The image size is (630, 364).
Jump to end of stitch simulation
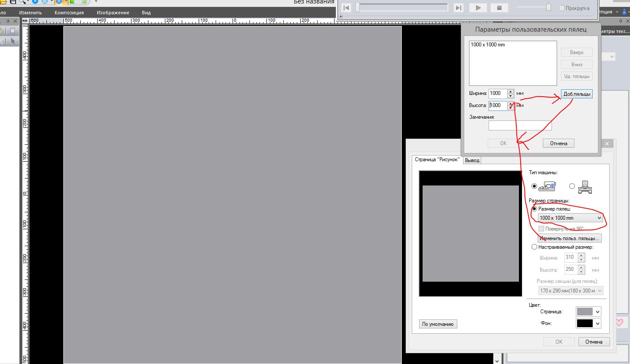[x=458, y=8]
